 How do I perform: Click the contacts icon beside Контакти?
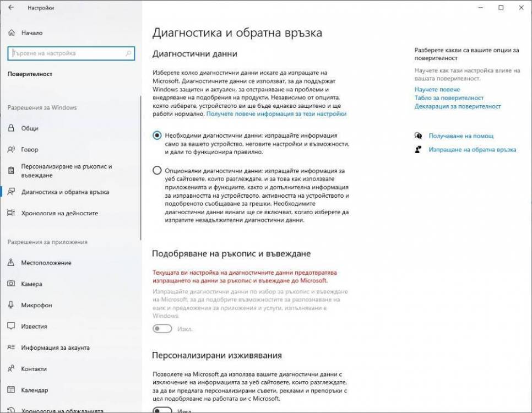tap(11, 368)
